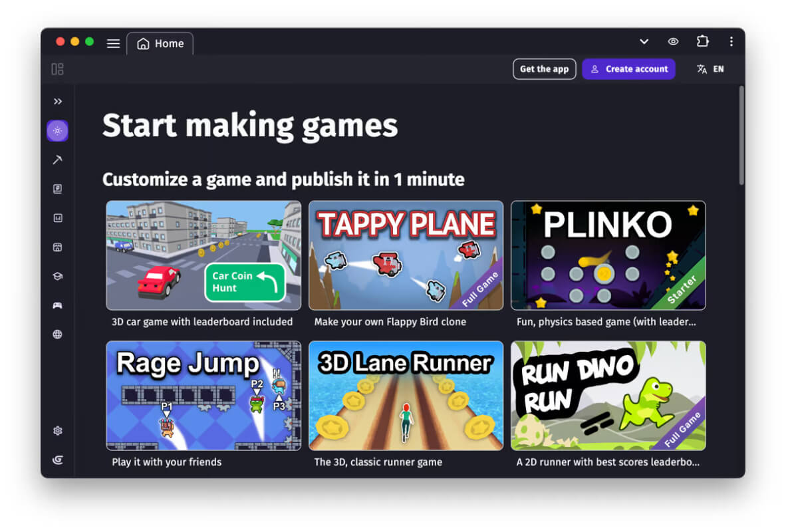Screen dimensions: 786x532
Task: Open the shop sidebar icon
Action: point(58,247)
